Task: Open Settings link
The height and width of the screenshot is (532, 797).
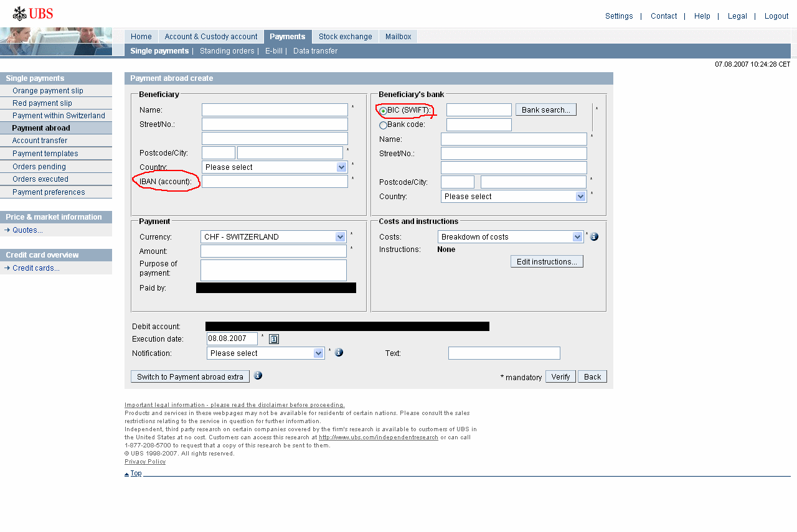Action: pyautogui.click(x=619, y=16)
